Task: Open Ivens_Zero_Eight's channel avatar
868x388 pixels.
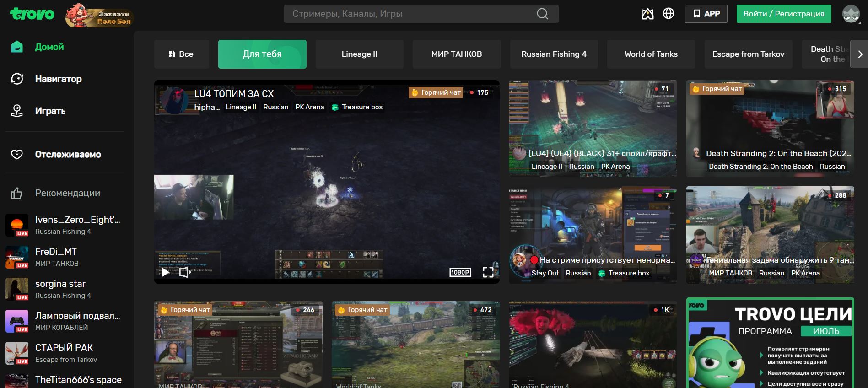Action: point(17,225)
